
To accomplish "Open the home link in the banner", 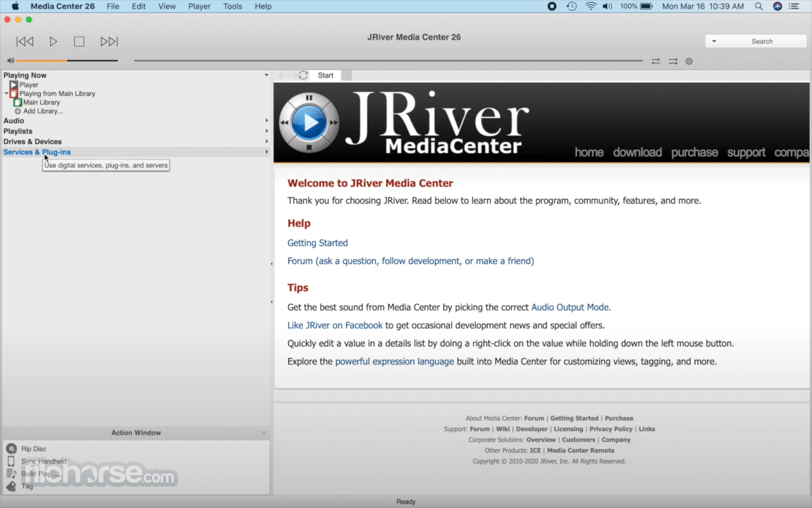I will 589,152.
